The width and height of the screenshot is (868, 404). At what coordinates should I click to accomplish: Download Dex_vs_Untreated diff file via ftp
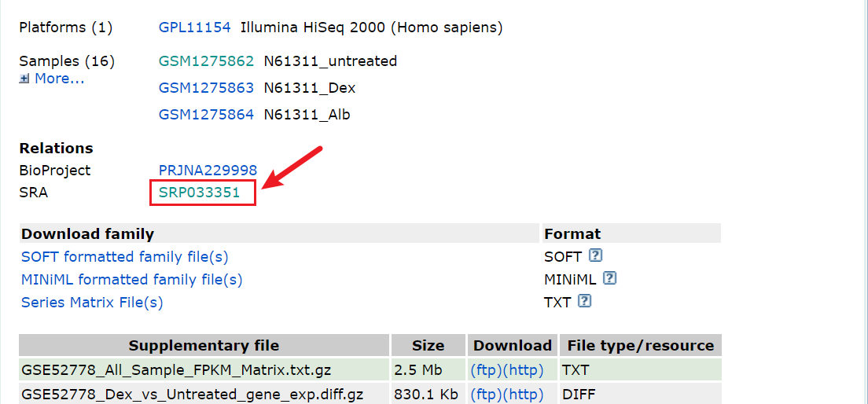(486, 395)
